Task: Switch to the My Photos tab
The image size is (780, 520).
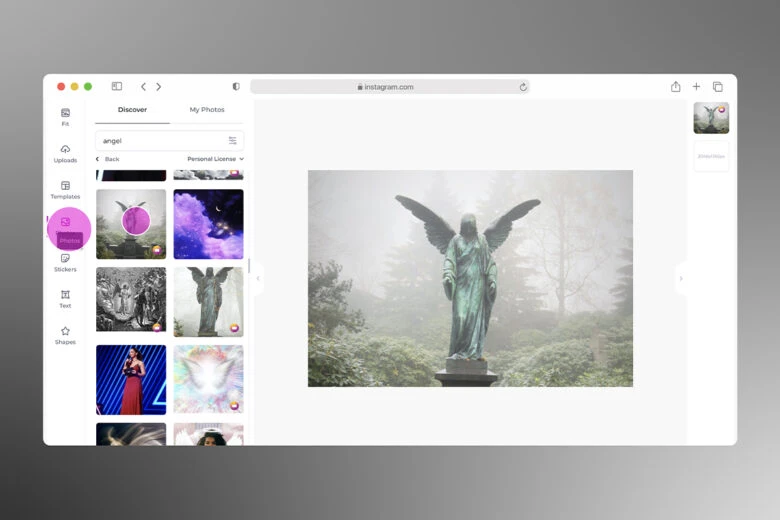Action: (x=207, y=110)
